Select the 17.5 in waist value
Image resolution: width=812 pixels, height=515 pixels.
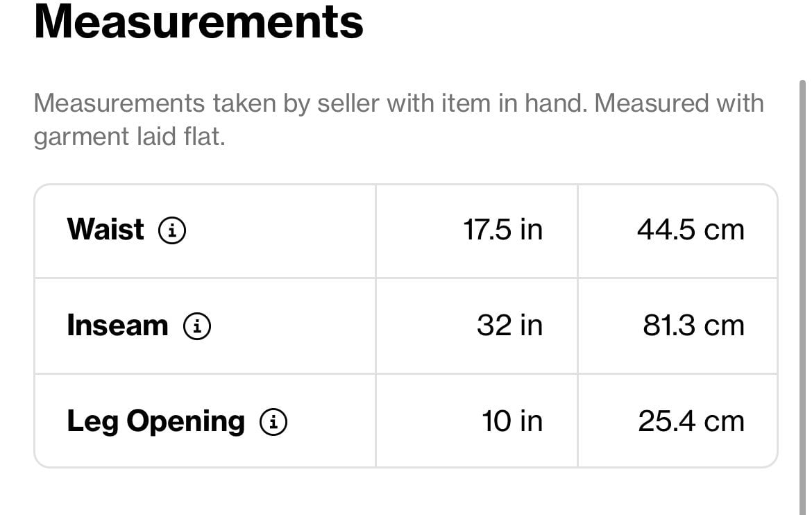point(502,230)
